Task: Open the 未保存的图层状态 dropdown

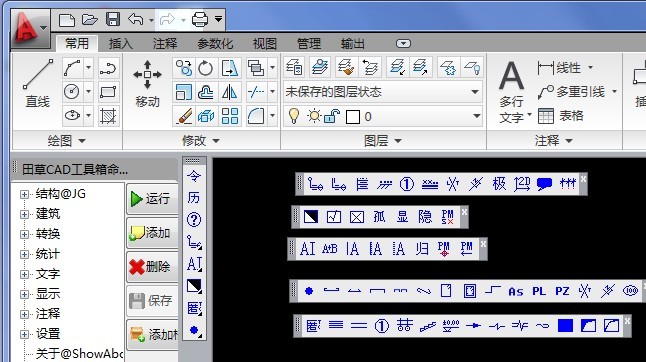Action: pos(383,92)
